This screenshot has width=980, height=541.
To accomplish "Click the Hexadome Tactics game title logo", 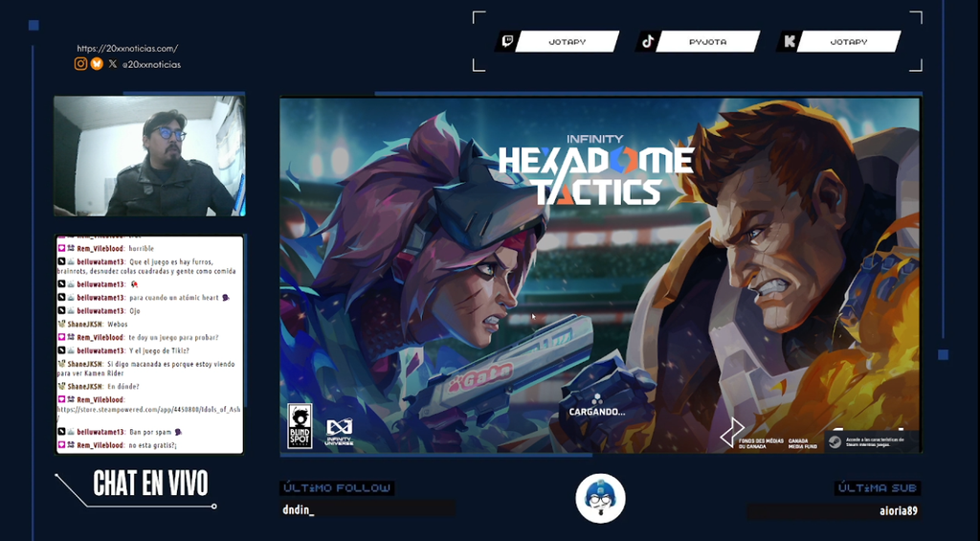I will [596, 170].
